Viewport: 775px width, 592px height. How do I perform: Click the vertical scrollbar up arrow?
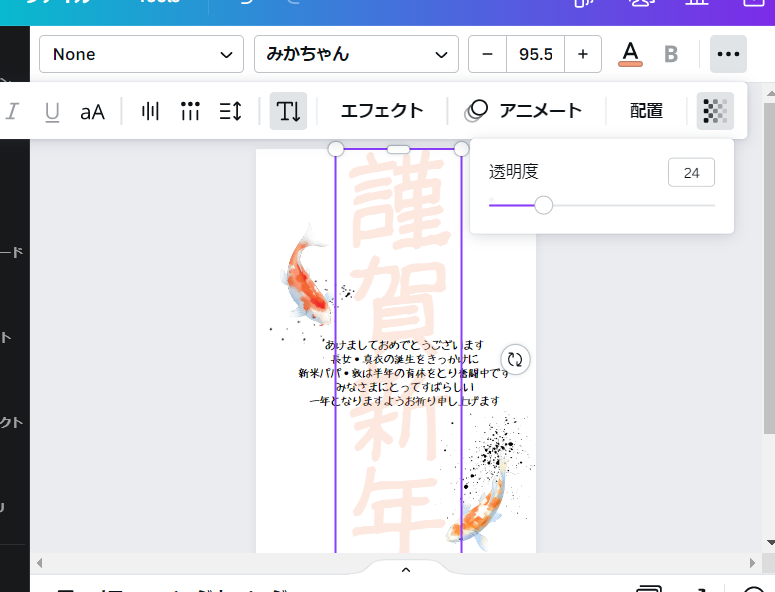770,93
